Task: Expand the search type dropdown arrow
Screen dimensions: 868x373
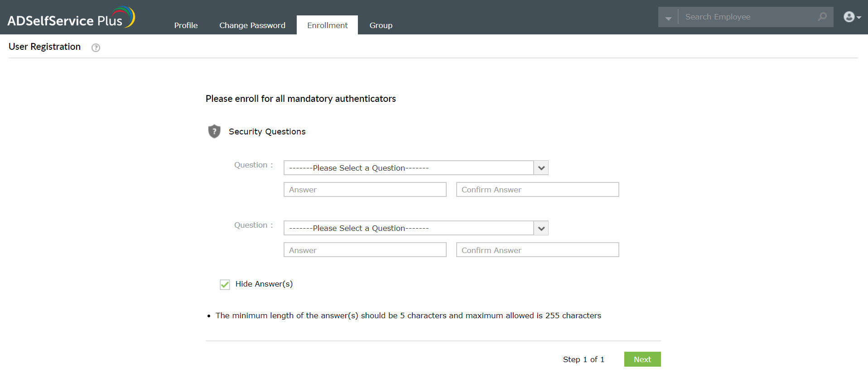Action: (x=668, y=18)
